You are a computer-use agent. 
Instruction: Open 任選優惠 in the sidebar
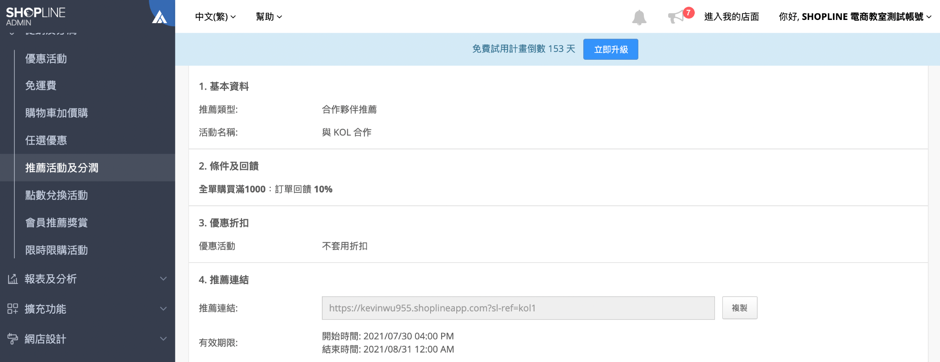(x=46, y=140)
